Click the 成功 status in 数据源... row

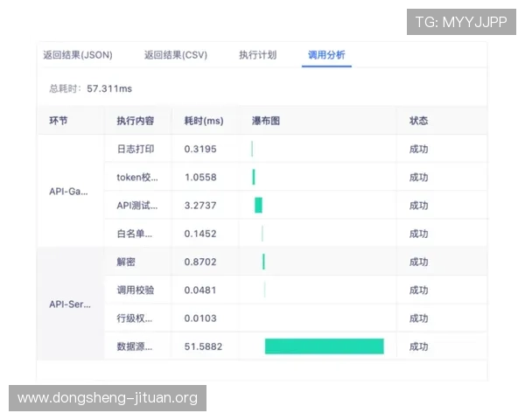(418, 346)
